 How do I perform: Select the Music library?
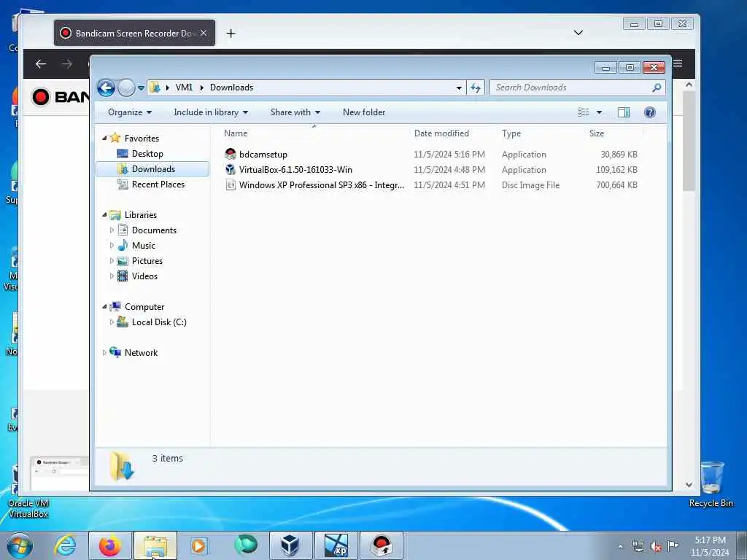click(x=144, y=245)
